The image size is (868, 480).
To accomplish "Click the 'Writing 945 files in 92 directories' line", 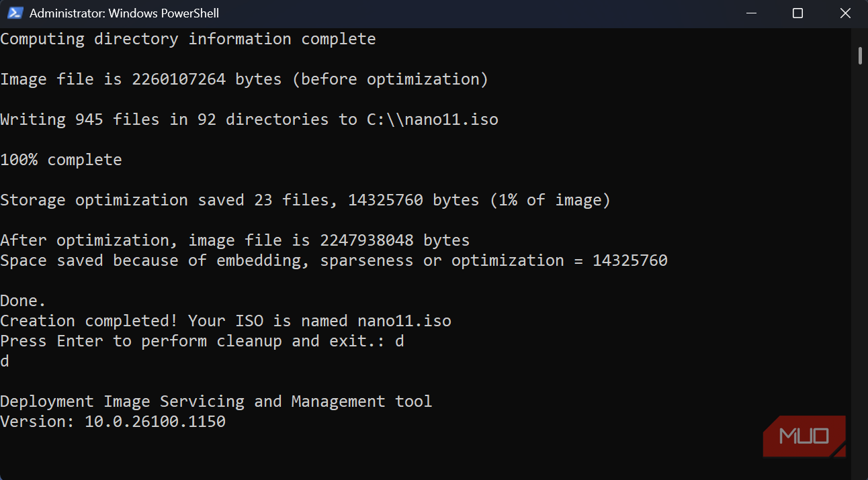I will (249, 120).
